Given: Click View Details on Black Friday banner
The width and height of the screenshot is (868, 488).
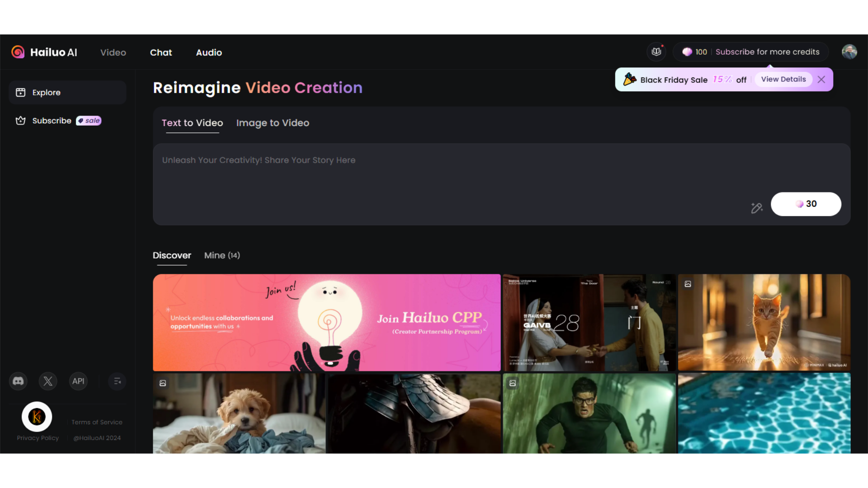Looking at the screenshot, I should coord(783,80).
